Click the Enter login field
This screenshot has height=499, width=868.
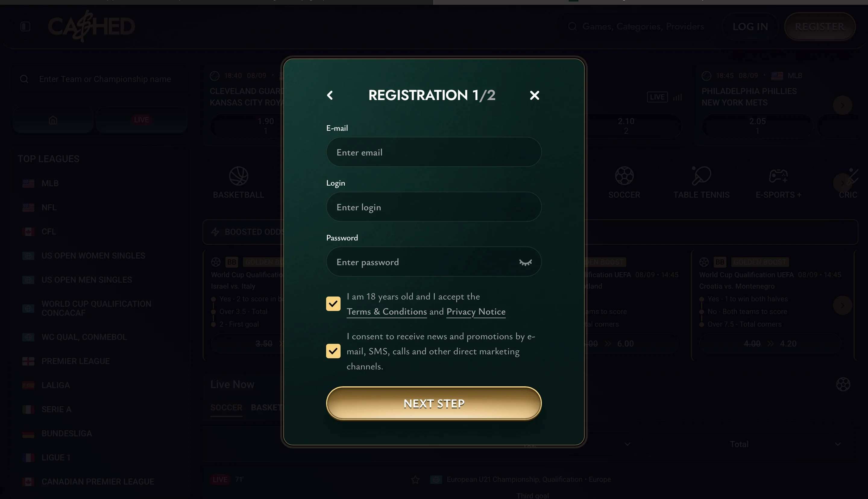click(x=433, y=207)
